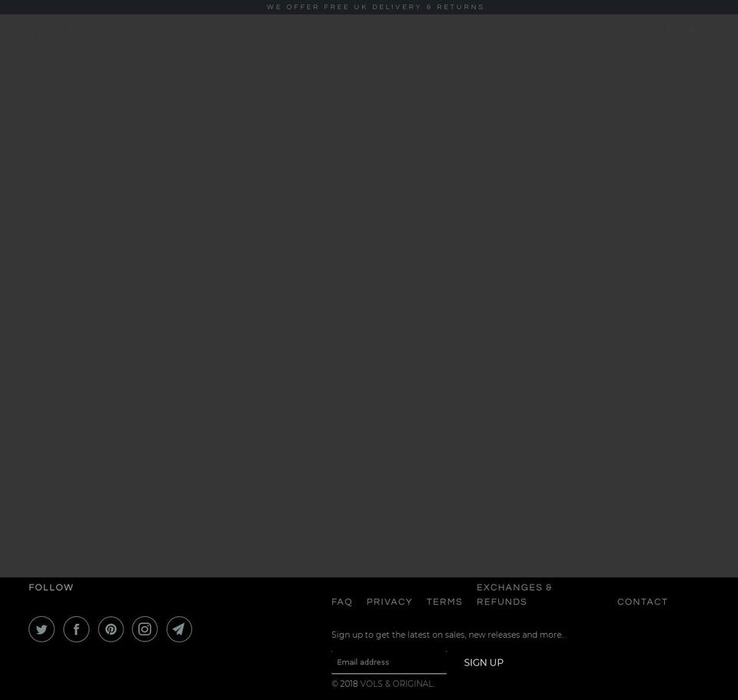Open the Contact footer link

coord(643,602)
